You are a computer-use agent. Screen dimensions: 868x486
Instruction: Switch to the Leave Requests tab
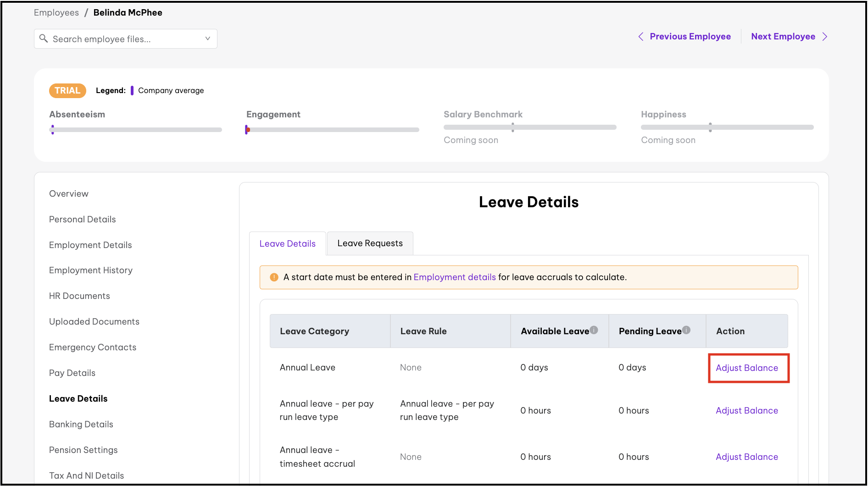[x=370, y=243]
